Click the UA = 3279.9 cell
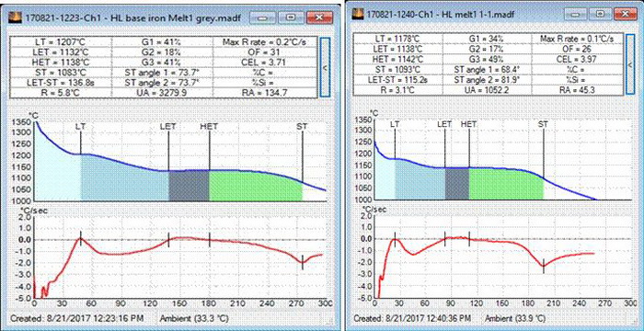 tap(163, 93)
